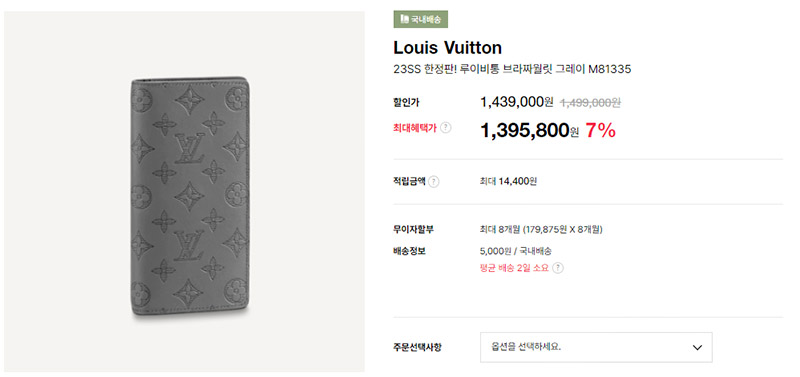The image size is (800, 377).
Task: Click the help icon beside 최대혜택가
Action: 445,128
